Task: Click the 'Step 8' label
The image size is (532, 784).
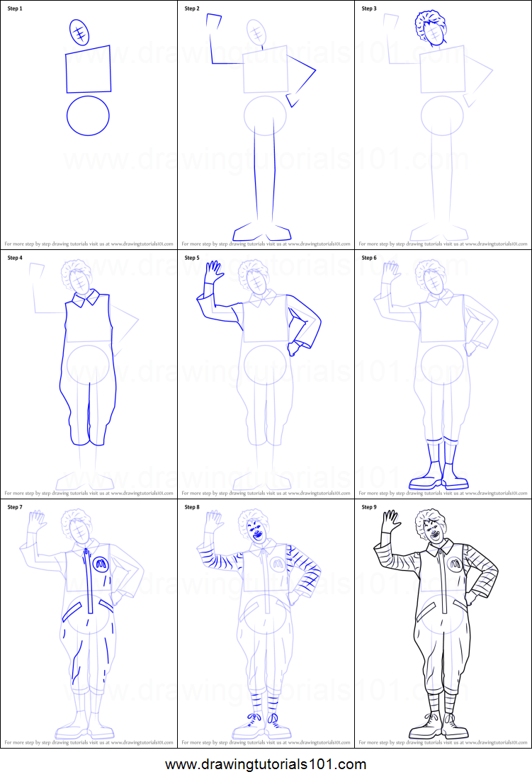Action: pos(192,507)
